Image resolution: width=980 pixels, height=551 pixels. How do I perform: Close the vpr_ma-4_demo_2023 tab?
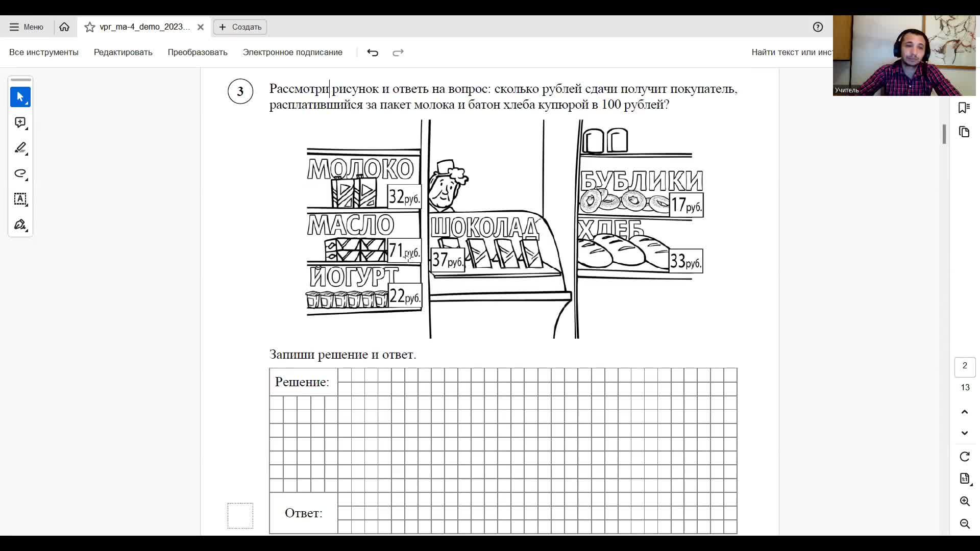(x=201, y=27)
